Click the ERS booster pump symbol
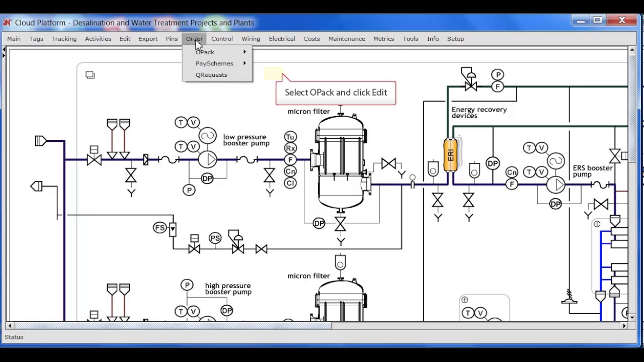The image size is (644, 362). pos(556,185)
